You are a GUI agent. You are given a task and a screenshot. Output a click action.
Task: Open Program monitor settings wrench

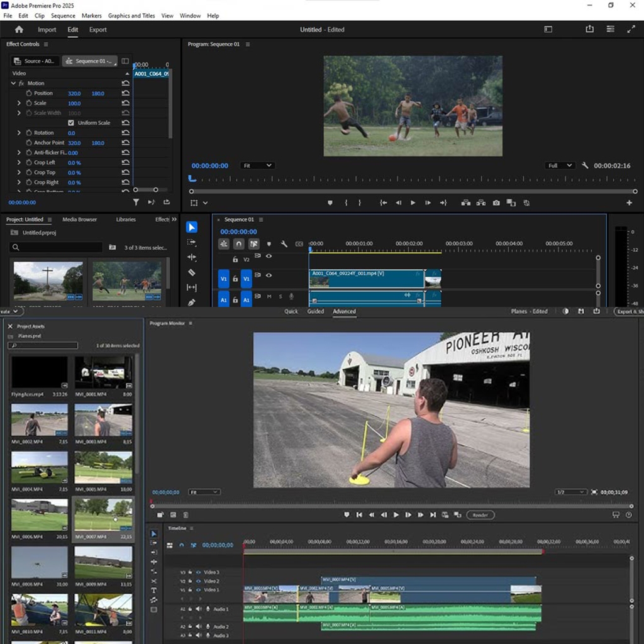click(586, 165)
